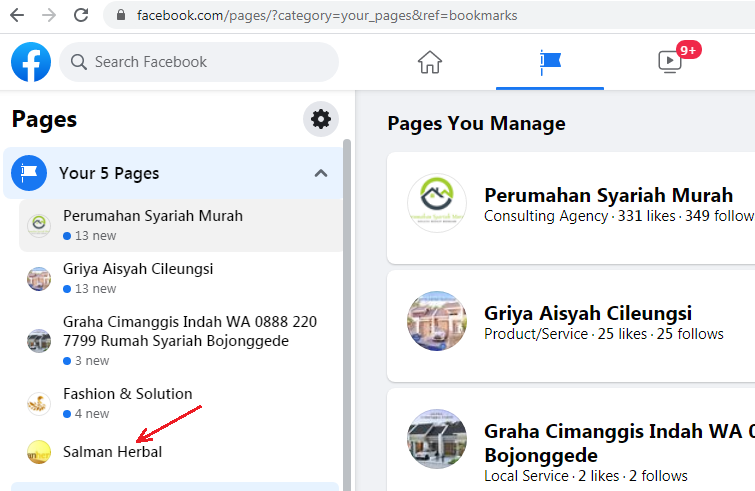Click the Search Facebook field

coord(199,62)
